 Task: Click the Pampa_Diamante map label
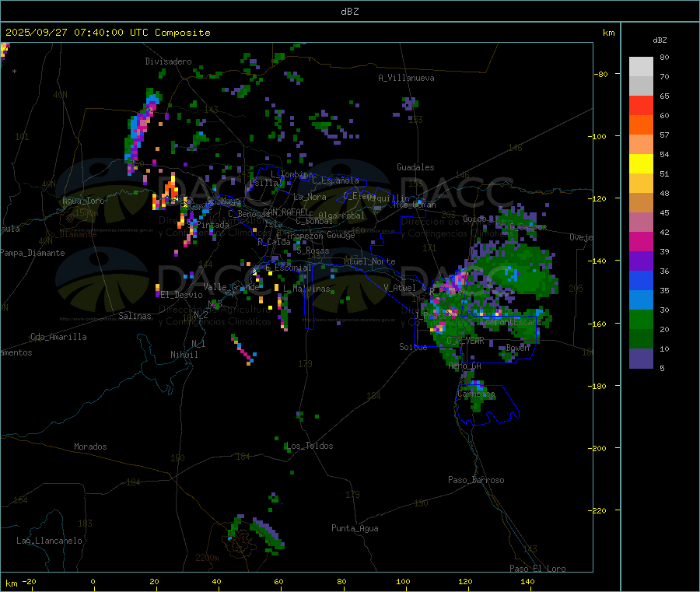click(x=33, y=253)
